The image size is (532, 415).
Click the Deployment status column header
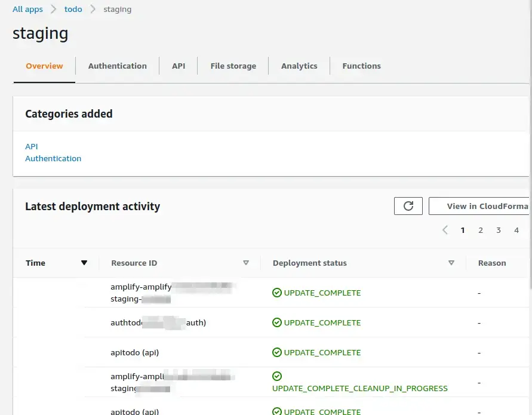pyautogui.click(x=310, y=263)
